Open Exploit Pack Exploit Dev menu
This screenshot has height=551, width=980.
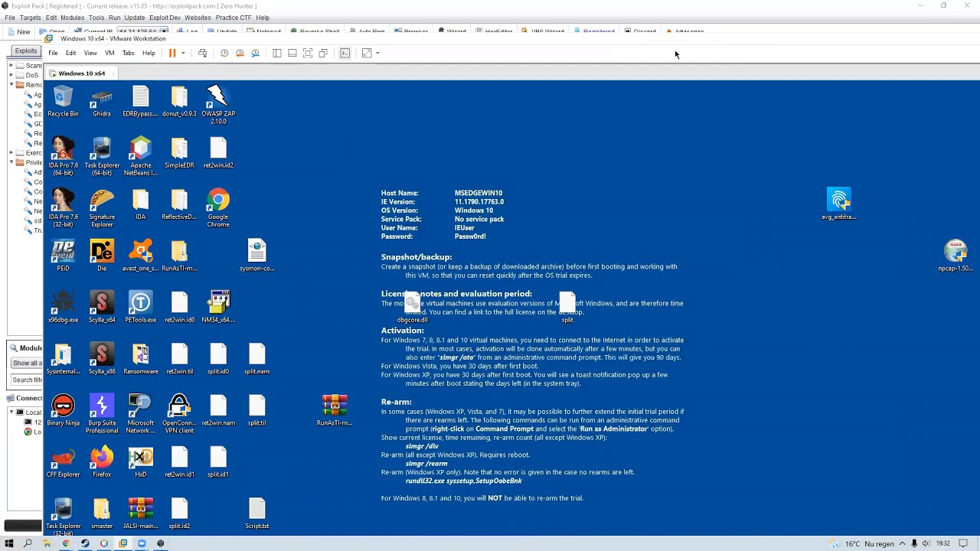click(x=165, y=18)
